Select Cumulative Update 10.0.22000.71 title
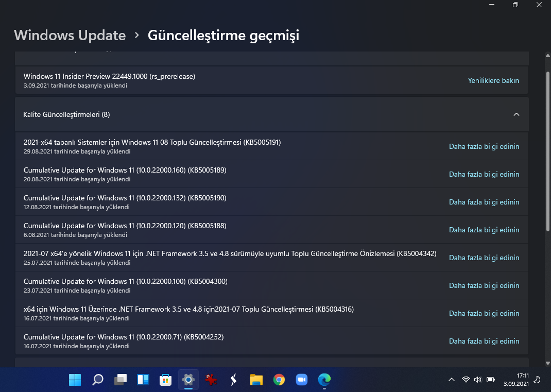Image resolution: width=551 pixels, height=392 pixels. tap(124, 337)
